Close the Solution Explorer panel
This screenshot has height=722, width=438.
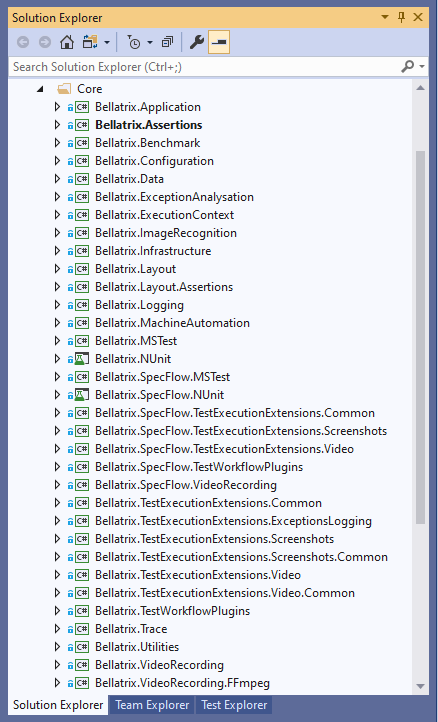point(418,17)
